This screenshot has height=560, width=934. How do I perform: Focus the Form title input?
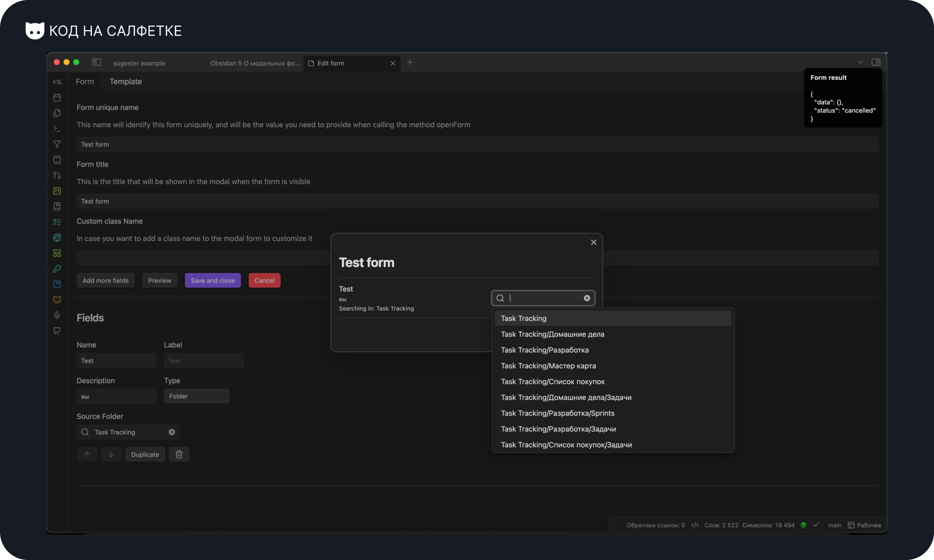pyautogui.click(x=477, y=201)
